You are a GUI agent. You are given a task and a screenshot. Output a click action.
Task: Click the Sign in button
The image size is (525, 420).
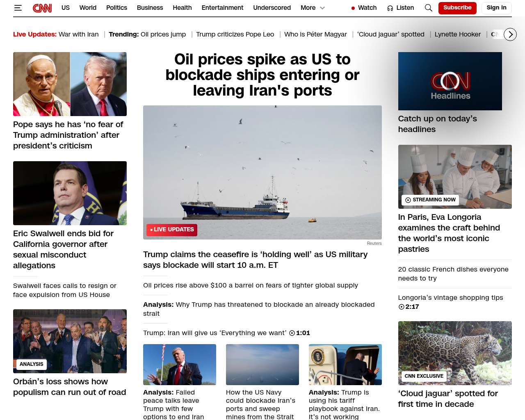(496, 8)
